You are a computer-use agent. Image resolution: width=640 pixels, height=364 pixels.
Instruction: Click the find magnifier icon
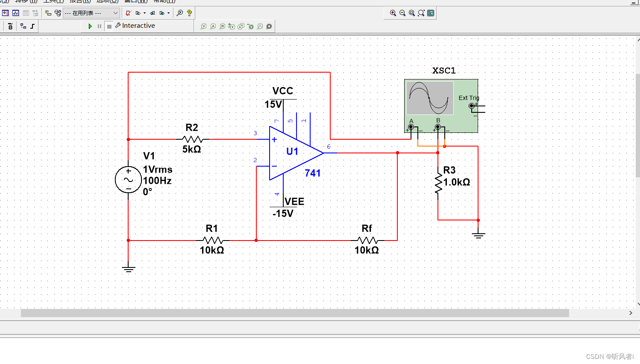[x=180, y=13]
